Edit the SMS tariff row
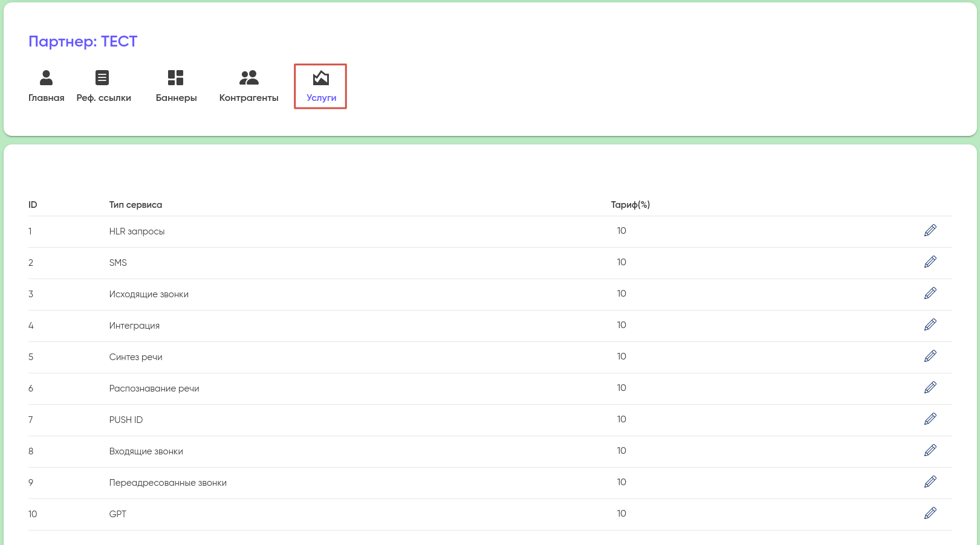This screenshot has width=980, height=545. pyautogui.click(x=930, y=262)
